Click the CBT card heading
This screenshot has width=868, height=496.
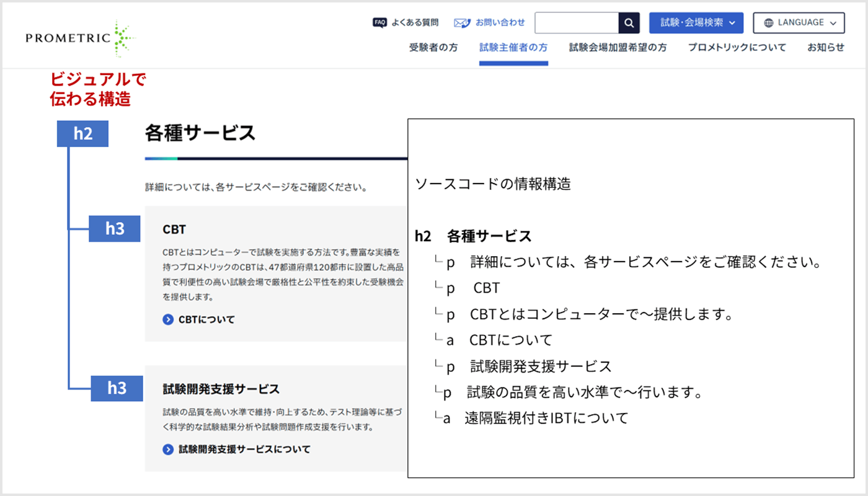(174, 229)
